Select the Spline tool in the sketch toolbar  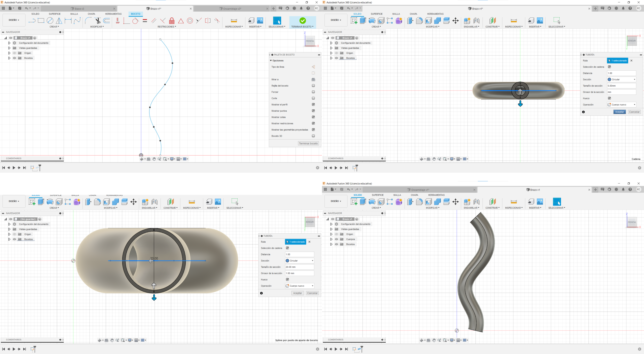77,21
